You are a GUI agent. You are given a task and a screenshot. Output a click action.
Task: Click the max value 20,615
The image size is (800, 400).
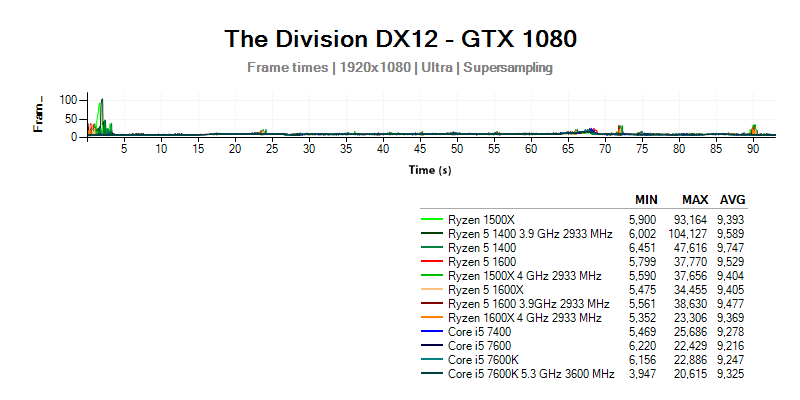pyautogui.click(x=690, y=374)
